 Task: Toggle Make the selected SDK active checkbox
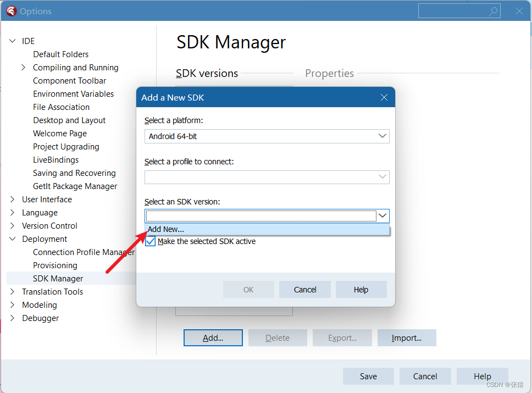click(x=150, y=241)
